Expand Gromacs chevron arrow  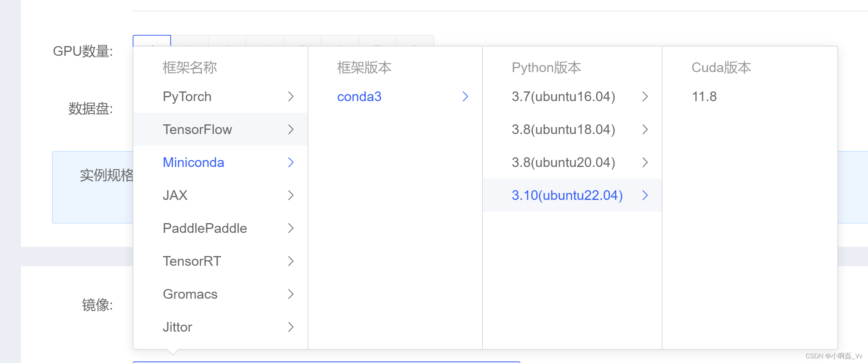point(291,294)
